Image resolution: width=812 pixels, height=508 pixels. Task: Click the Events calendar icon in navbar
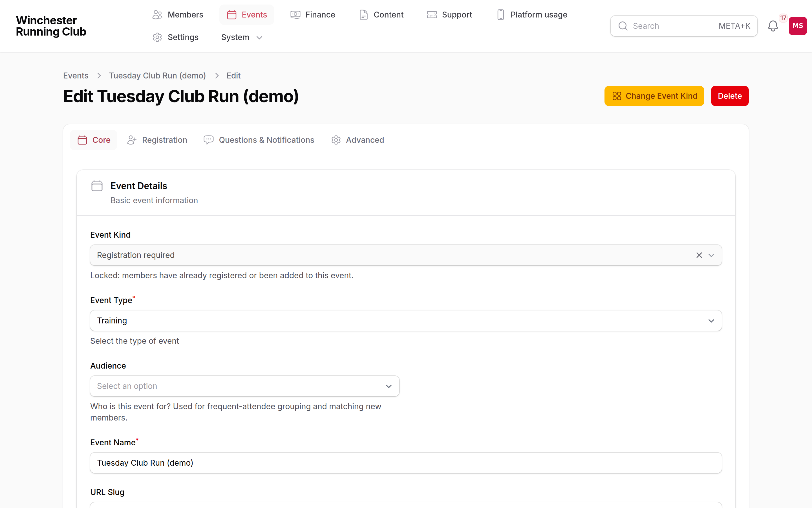click(x=231, y=15)
